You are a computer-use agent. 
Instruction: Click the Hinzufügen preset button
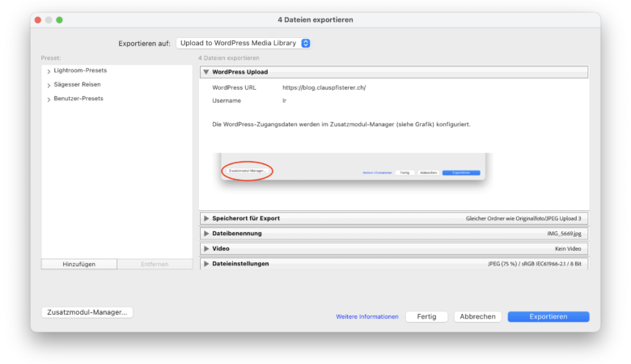79,265
